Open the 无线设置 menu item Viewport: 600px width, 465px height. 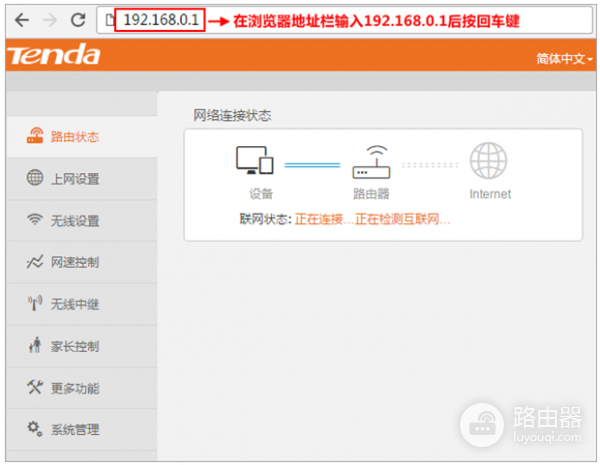click(x=82, y=220)
